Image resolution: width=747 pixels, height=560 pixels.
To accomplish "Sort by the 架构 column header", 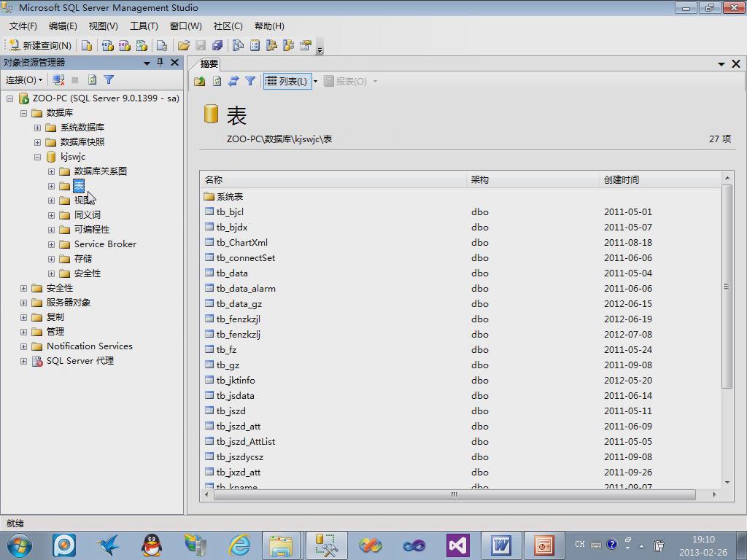I will [x=533, y=179].
